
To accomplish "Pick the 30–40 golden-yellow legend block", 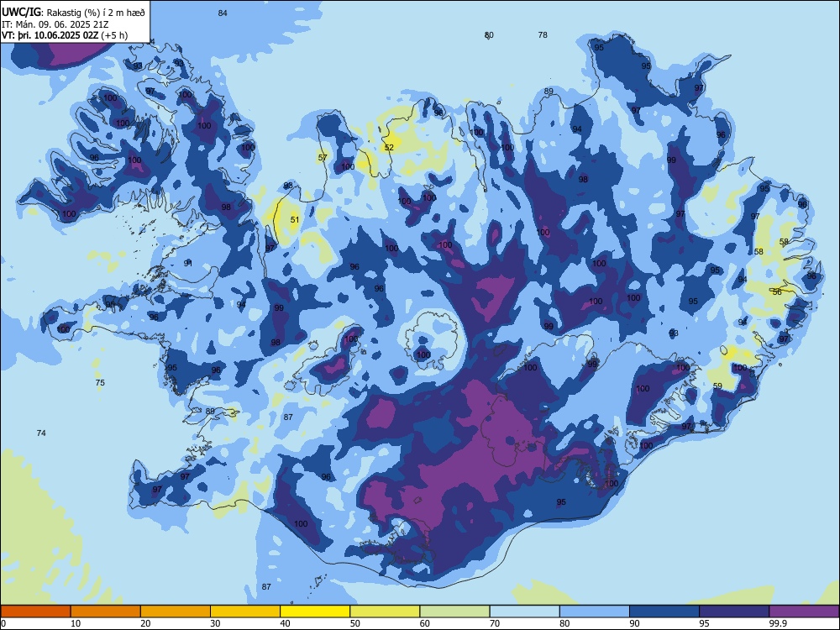I will [245, 612].
